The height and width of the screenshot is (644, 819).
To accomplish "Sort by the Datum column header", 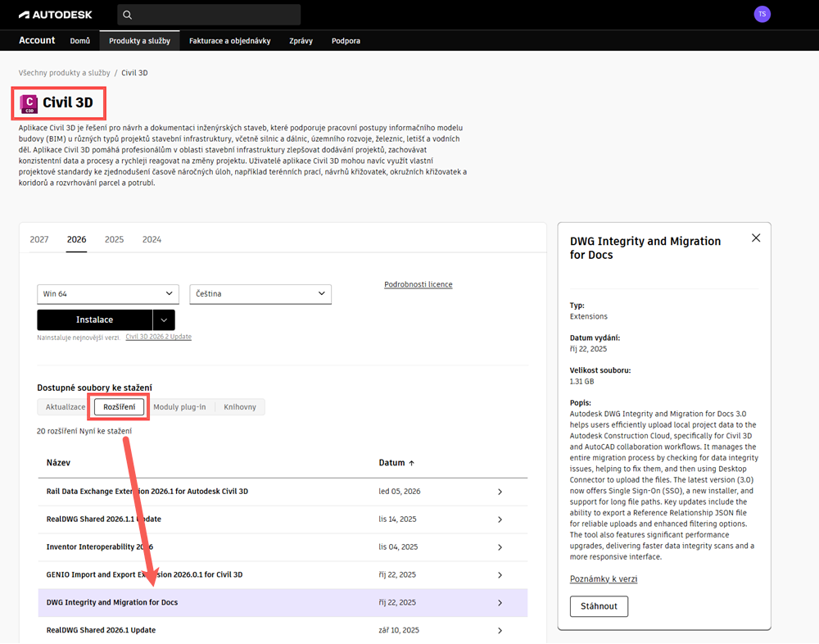I will pyautogui.click(x=391, y=463).
